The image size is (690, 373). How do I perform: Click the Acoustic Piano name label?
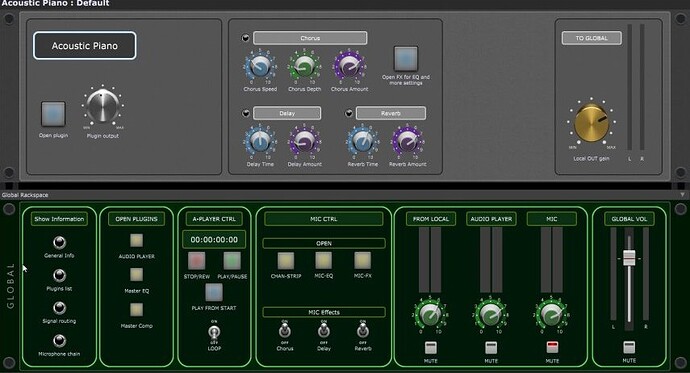[x=84, y=45]
